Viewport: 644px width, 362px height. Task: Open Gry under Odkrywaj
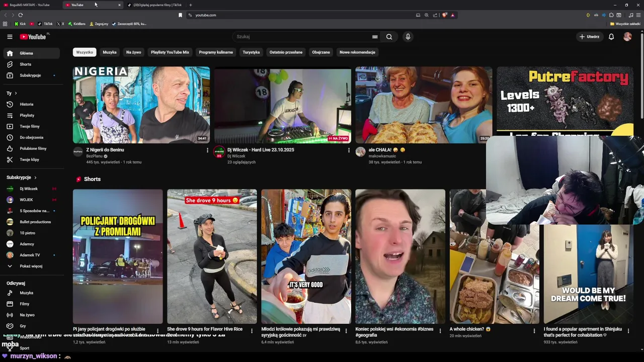point(31,326)
